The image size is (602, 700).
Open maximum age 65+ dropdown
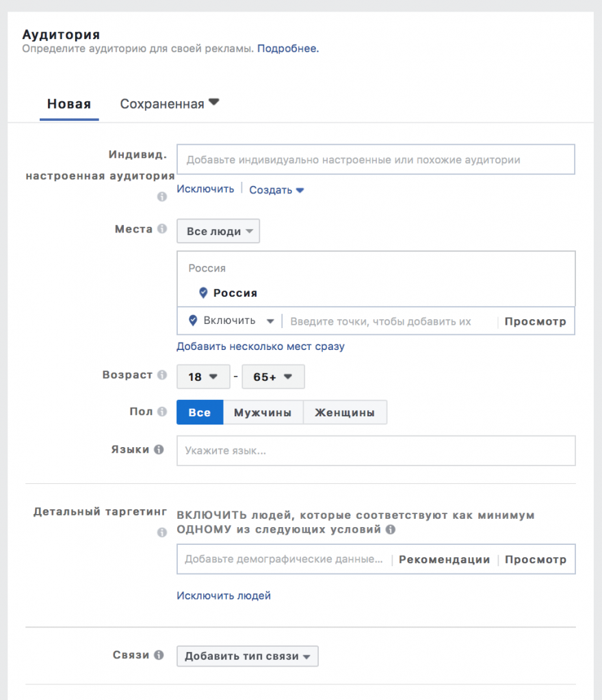274,377
